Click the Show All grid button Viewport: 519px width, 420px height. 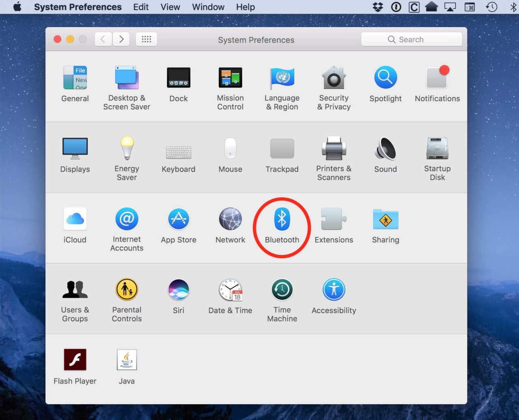[x=146, y=39]
